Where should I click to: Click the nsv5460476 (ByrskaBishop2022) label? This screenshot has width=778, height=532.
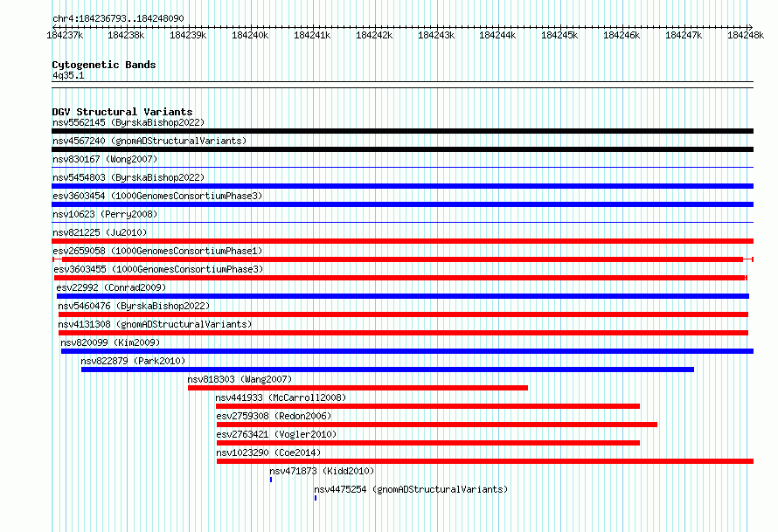[x=134, y=306]
